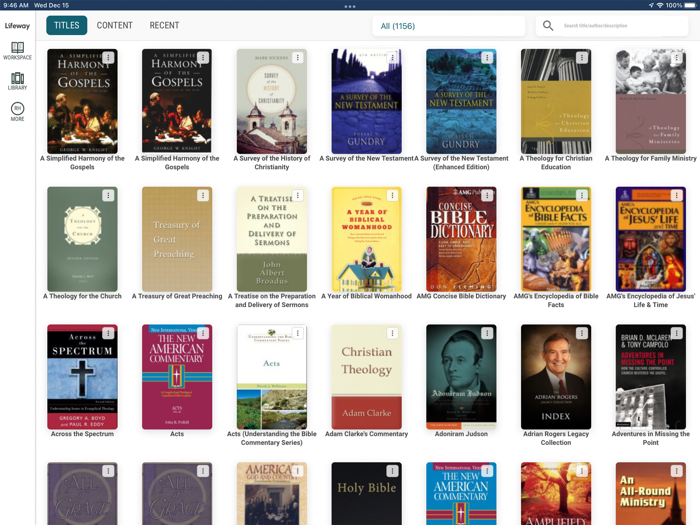Open the Library sidebar icon

(17, 81)
